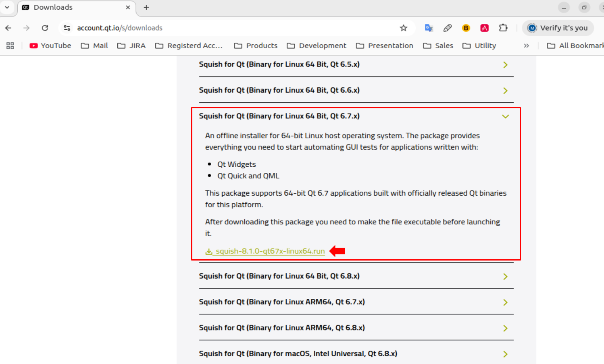This screenshot has height=364, width=604.
Task: Click the red Adobe Acrobat extension icon
Action: [484, 28]
